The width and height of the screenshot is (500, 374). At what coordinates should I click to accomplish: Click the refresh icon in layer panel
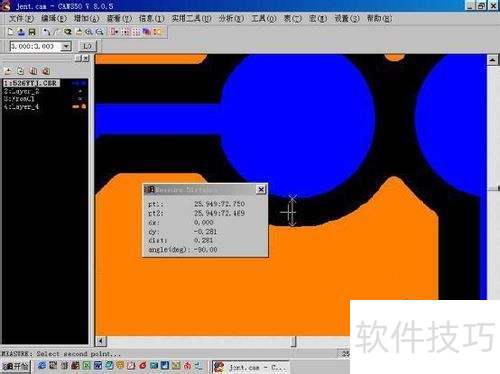pos(21,71)
